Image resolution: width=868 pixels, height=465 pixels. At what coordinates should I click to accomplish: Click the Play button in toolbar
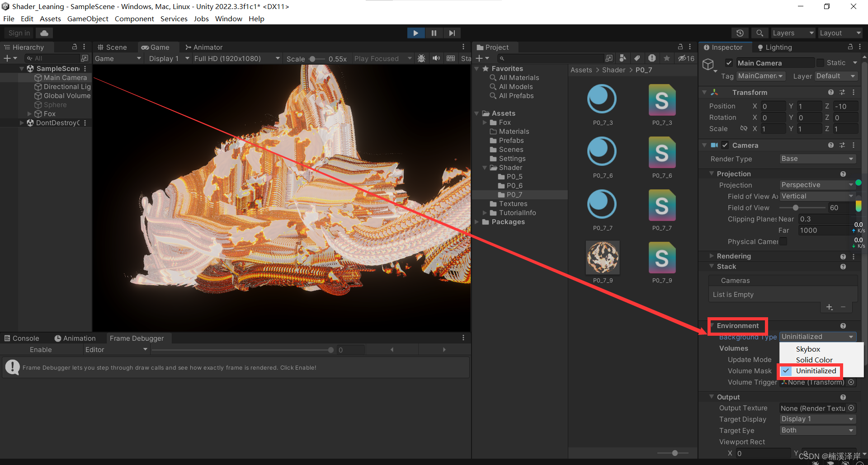[415, 33]
